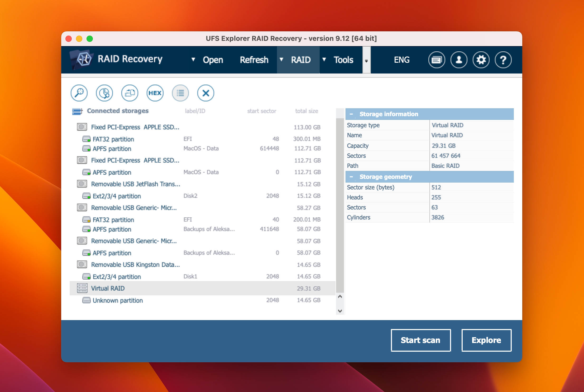The image size is (584, 392).
Task: Click the storage list scrollbar thumb
Action: 340,205
